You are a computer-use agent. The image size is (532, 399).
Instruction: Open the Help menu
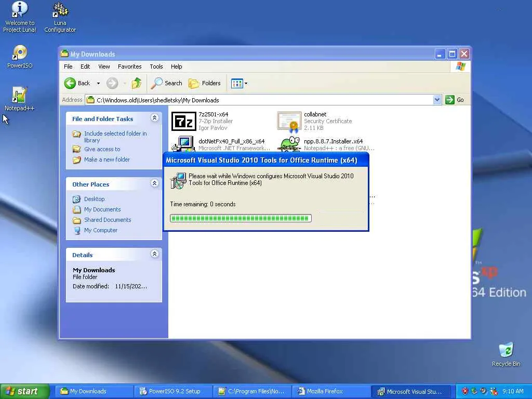click(177, 66)
